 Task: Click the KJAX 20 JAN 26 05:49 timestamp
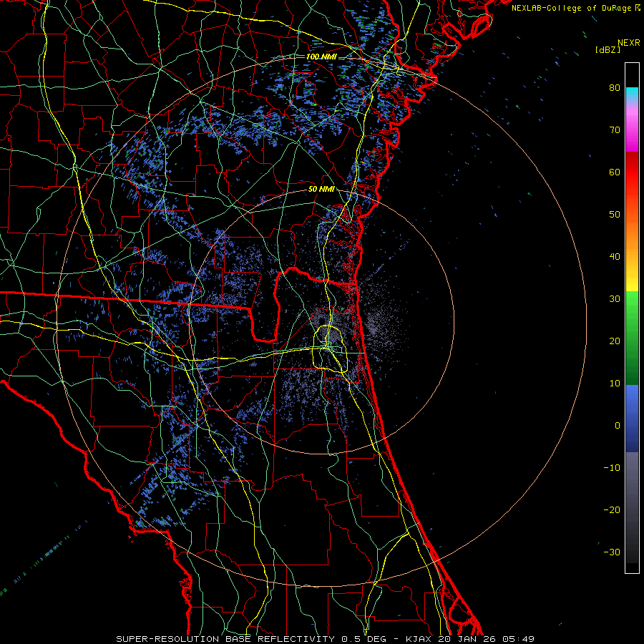(x=470, y=639)
